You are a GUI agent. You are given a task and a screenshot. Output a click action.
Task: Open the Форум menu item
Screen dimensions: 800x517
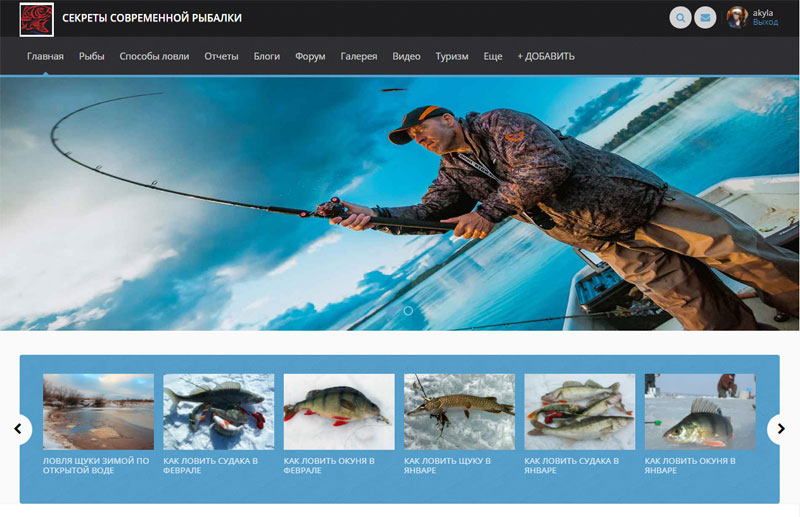pos(310,56)
